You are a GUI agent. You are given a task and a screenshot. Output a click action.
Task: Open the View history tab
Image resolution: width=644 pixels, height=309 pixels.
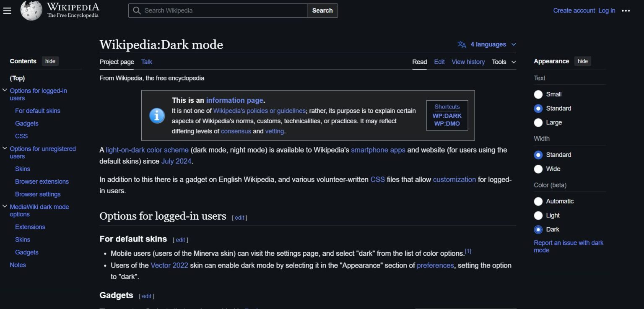click(x=468, y=62)
